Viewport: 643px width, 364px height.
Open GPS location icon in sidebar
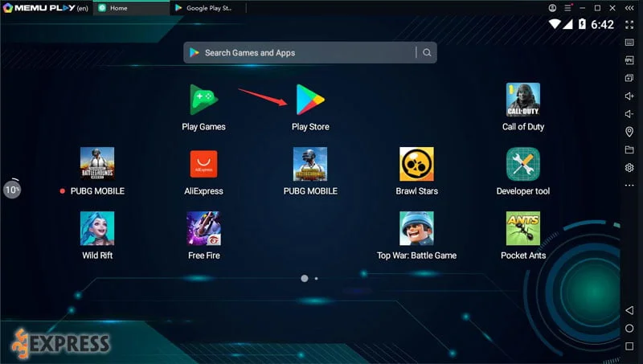(629, 132)
